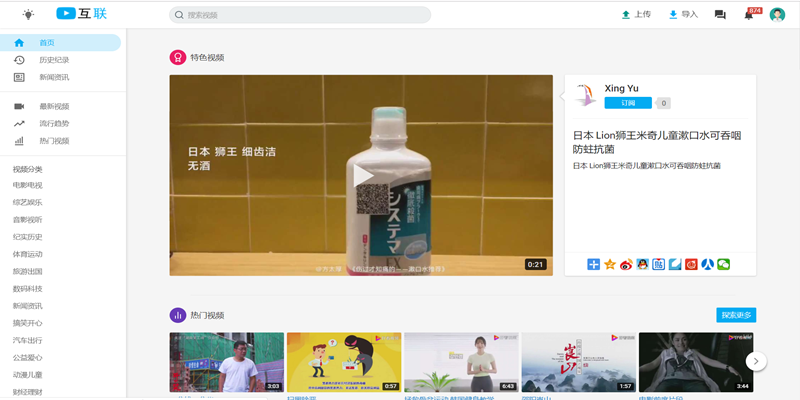Click the blue 导入 import icon
The width and height of the screenshot is (800, 400).
tap(673, 15)
